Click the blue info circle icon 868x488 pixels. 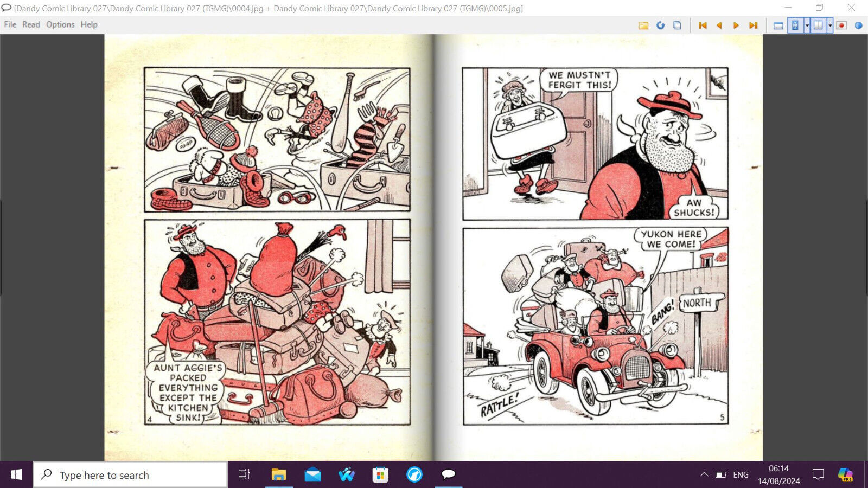(x=858, y=25)
